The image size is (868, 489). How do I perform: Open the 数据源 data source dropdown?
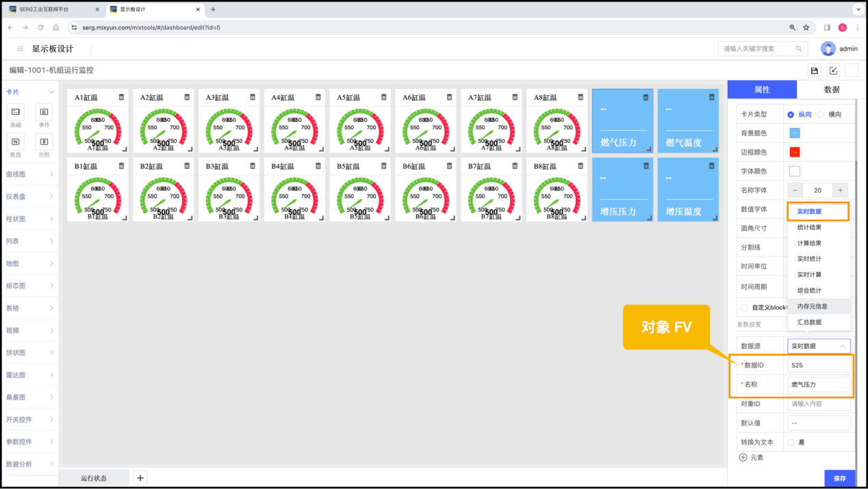[819, 346]
